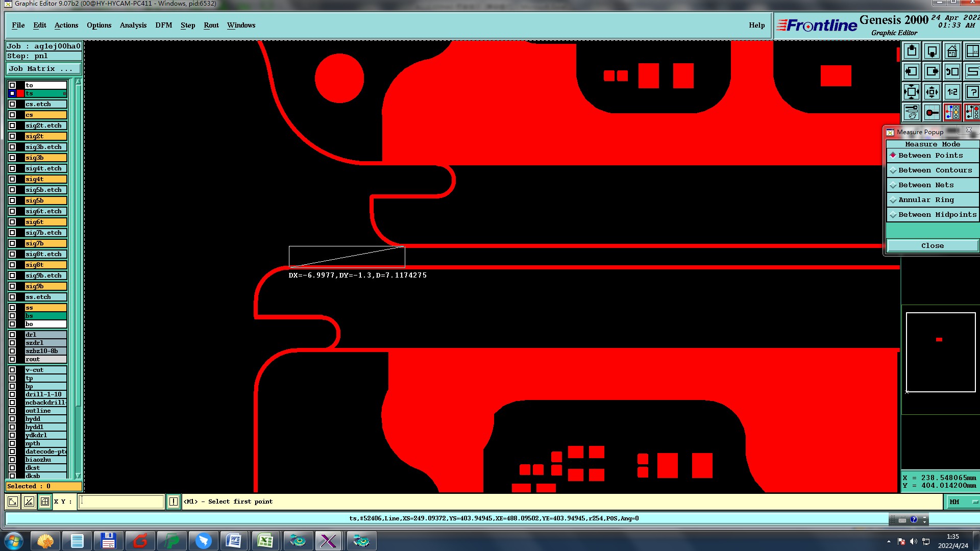The image size is (980, 551).
Task: Click the exclamation mark icon by XY field
Action: pos(174,502)
